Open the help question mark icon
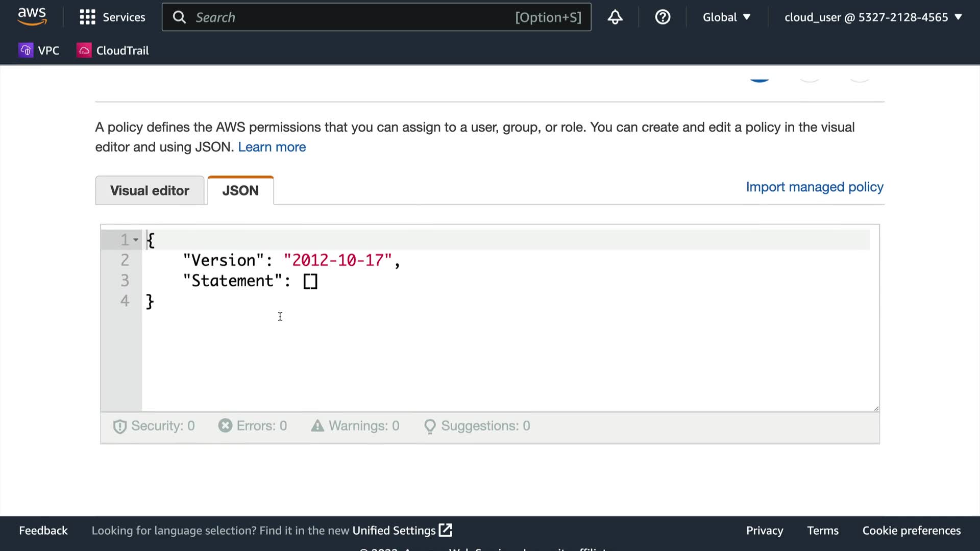 click(x=663, y=17)
